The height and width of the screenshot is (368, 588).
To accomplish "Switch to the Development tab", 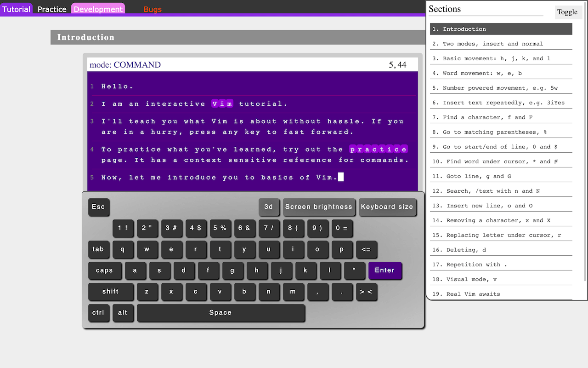I will pyautogui.click(x=98, y=8).
